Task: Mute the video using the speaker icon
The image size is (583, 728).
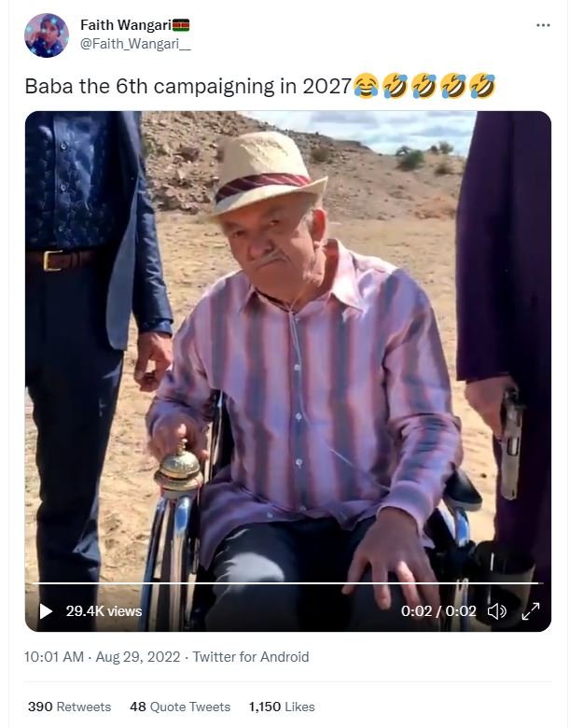Action: tap(497, 611)
